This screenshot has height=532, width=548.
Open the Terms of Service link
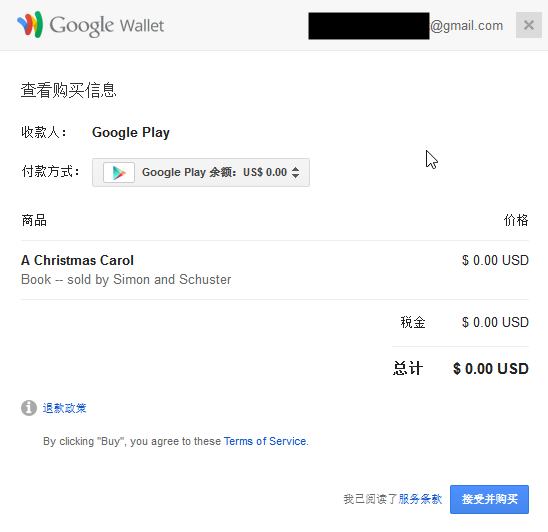pyautogui.click(x=266, y=441)
